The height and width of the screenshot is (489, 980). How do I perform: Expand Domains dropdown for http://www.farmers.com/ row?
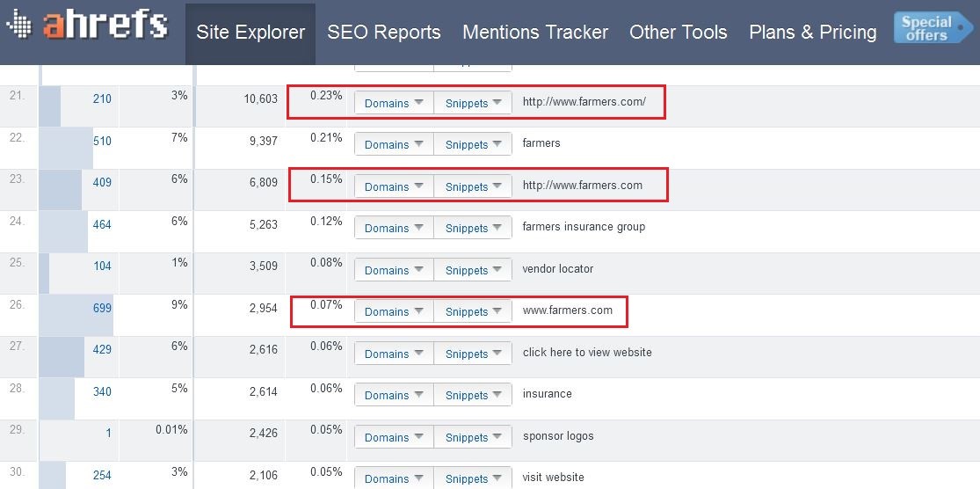pos(394,103)
